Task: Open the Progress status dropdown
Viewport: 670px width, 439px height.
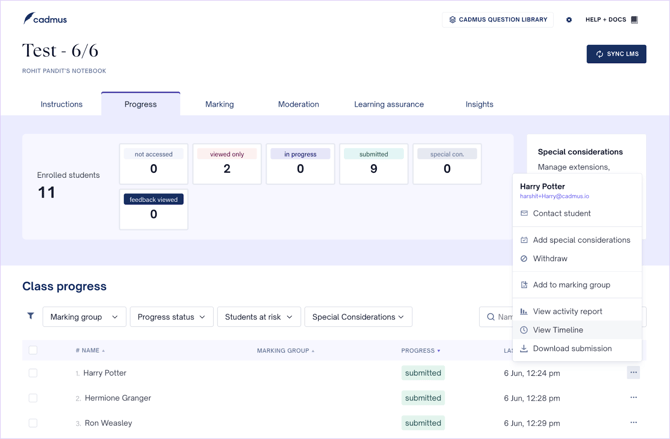Action: [x=171, y=317]
